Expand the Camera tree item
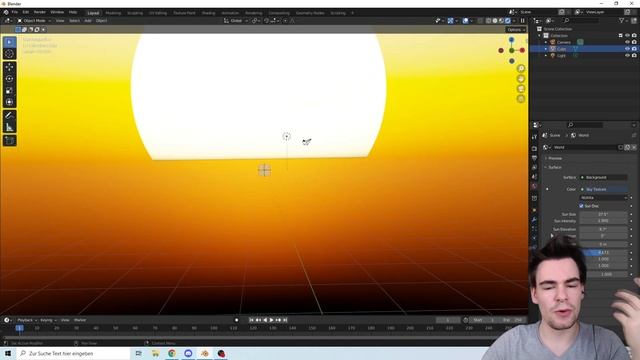The image size is (640, 360). [546, 42]
